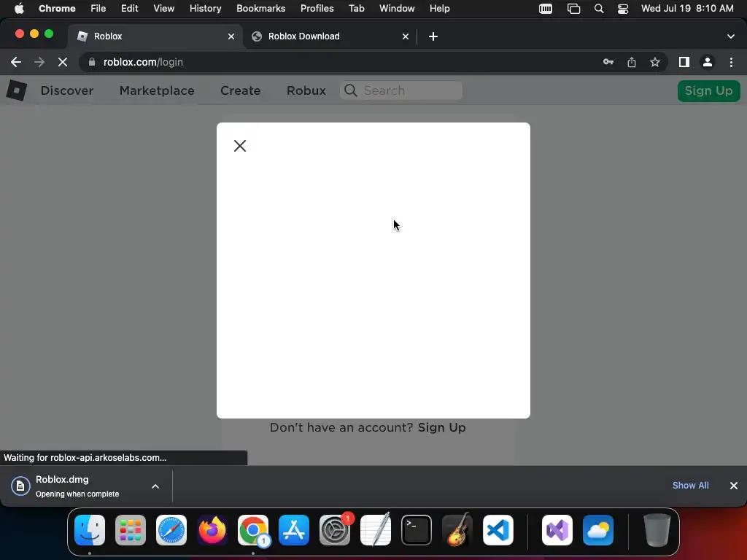Open TextEdit from the Dock
The image size is (747, 560).
[376, 530]
